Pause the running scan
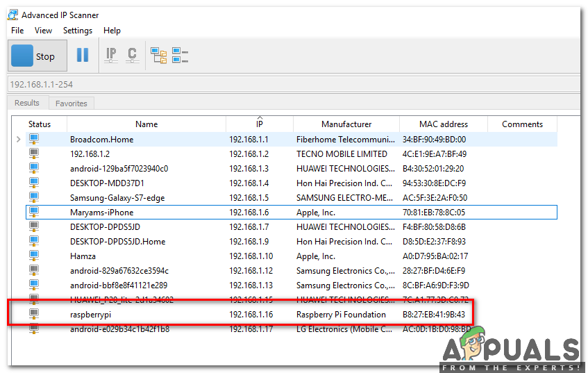 [x=83, y=56]
